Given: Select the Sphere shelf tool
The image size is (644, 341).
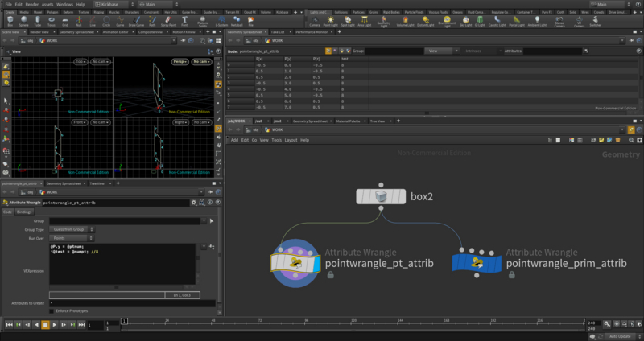Looking at the screenshot, I should [x=24, y=21].
